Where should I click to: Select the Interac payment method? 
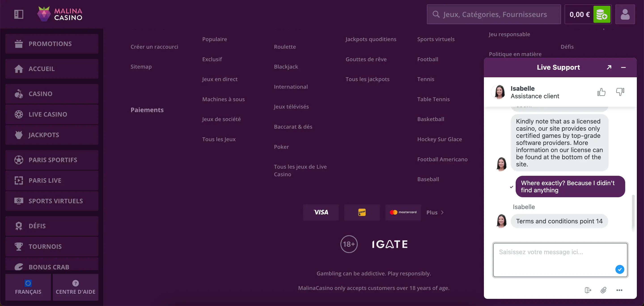coord(362,212)
